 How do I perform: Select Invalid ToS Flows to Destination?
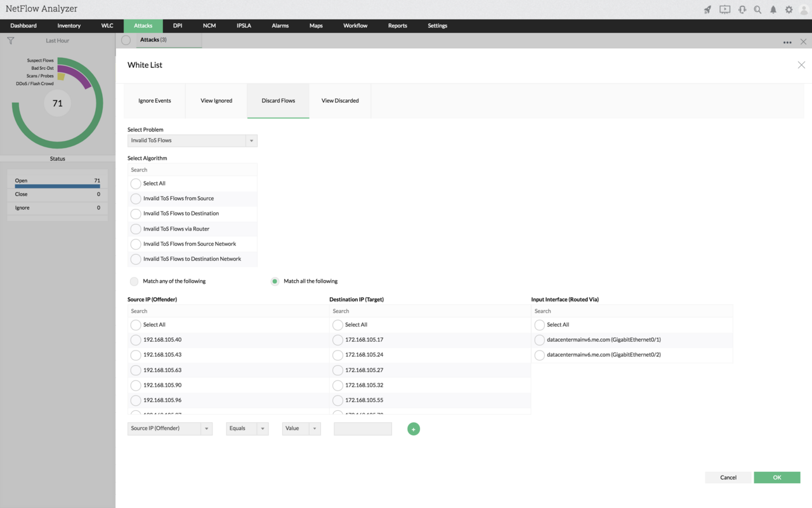(x=136, y=214)
